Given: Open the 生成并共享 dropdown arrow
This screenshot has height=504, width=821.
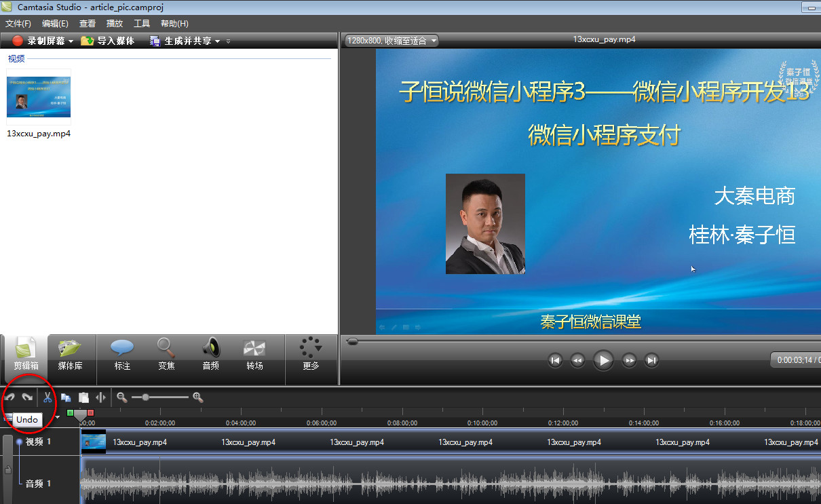Looking at the screenshot, I should pyautogui.click(x=217, y=41).
